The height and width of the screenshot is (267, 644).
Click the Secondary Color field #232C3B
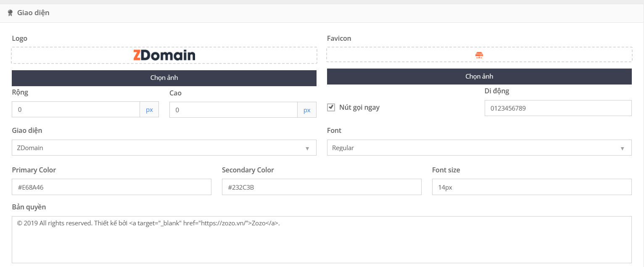[322, 187]
